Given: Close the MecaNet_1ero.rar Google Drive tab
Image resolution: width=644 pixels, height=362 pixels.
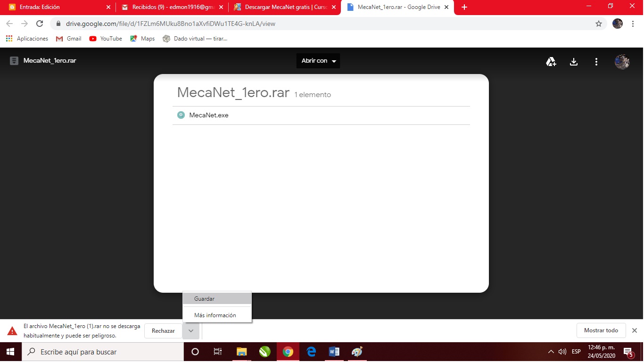Looking at the screenshot, I should tap(446, 7).
